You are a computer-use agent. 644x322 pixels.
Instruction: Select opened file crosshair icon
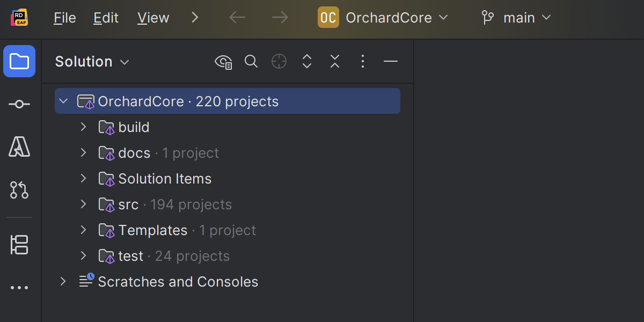pos(279,62)
